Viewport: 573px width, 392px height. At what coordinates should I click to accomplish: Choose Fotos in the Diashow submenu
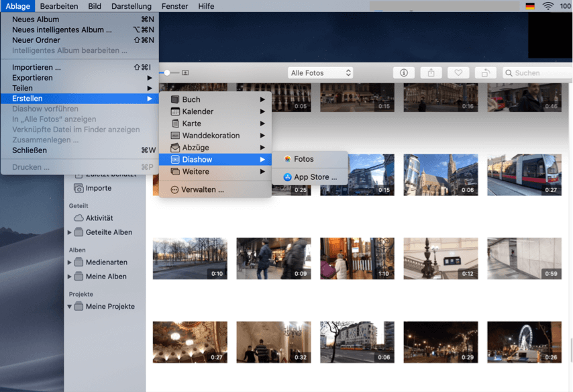click(x=303, y=159)
